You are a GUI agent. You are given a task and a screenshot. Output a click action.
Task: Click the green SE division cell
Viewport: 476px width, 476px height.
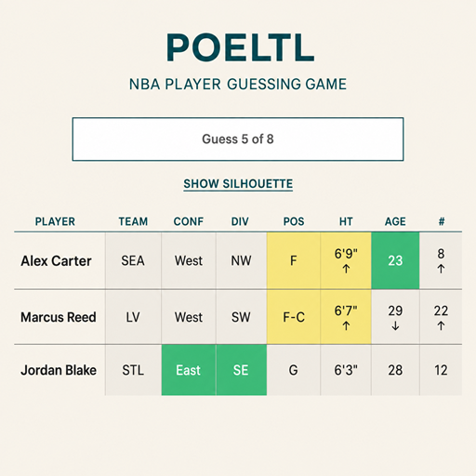coord(241,370)
